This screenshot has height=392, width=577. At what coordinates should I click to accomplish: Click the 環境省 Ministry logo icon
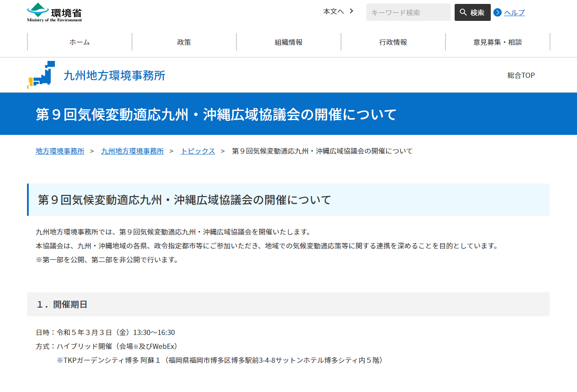[x=38, y=9]
